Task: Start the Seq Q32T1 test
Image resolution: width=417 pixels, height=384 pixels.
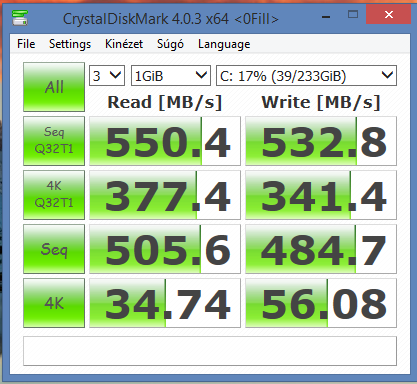Action: click(54, 141)
